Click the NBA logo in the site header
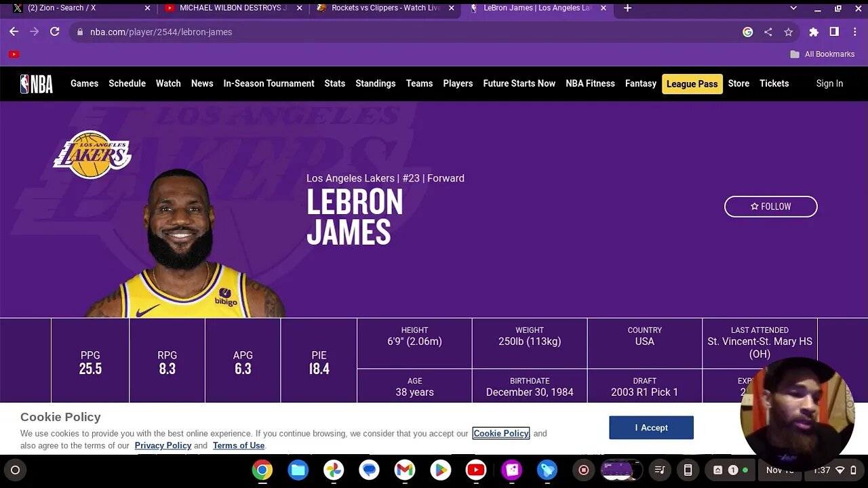This screenshot has width=868, height=488. 36,83
